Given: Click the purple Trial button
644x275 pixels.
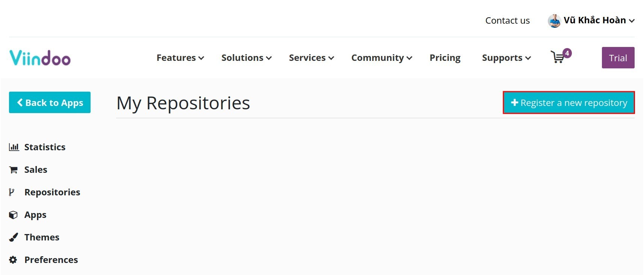Looking at the screenshot, I should (x=618, y=57).
